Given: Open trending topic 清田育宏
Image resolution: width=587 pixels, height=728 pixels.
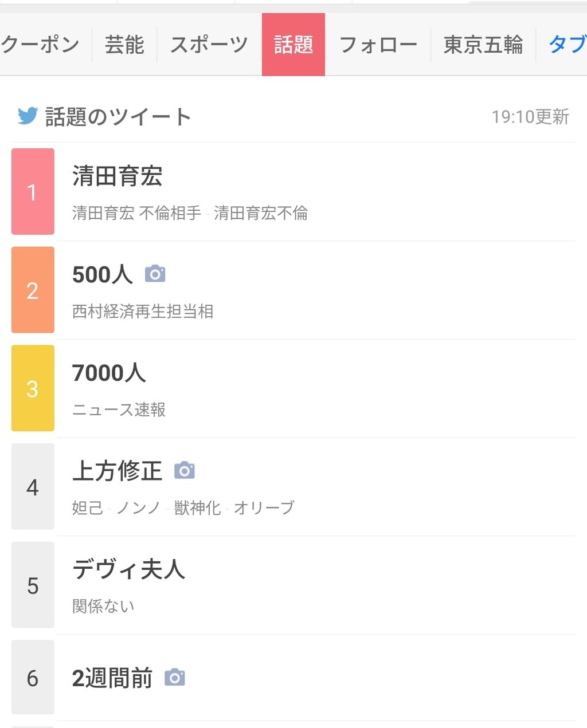Looking at the screenshot, I should (x=118, y=176).
